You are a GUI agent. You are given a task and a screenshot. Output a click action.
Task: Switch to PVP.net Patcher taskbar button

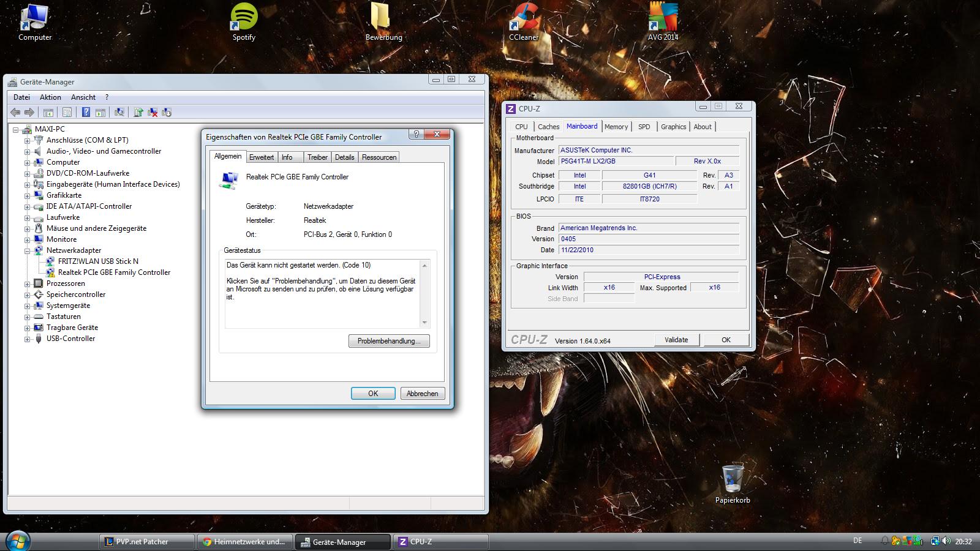pyautogui.click(x=146, y=542)
